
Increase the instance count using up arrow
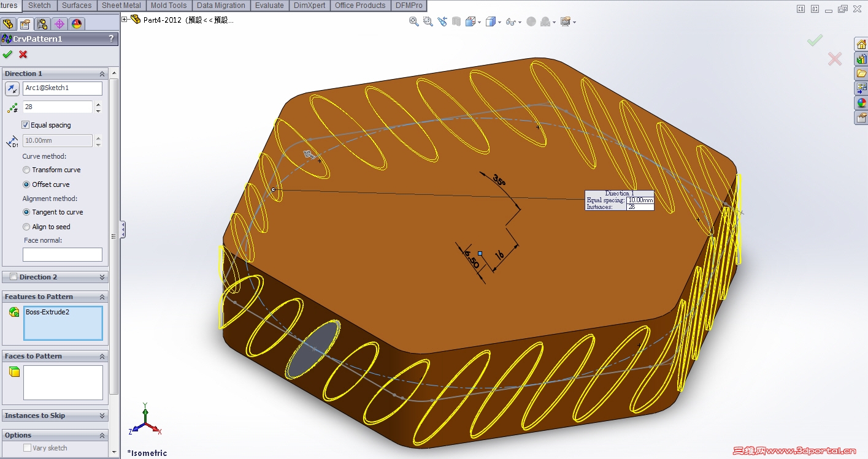tap(98, 104)
